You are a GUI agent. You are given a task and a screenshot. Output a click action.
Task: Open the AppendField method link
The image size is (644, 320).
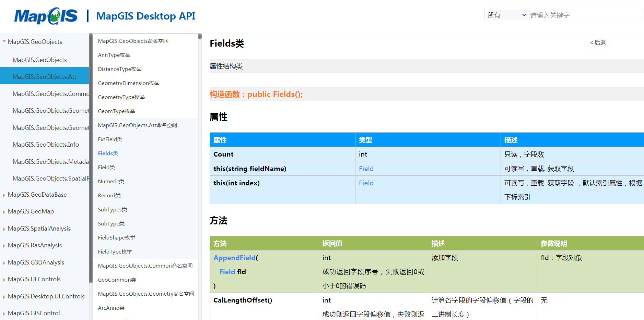click(x=234, y=258)
